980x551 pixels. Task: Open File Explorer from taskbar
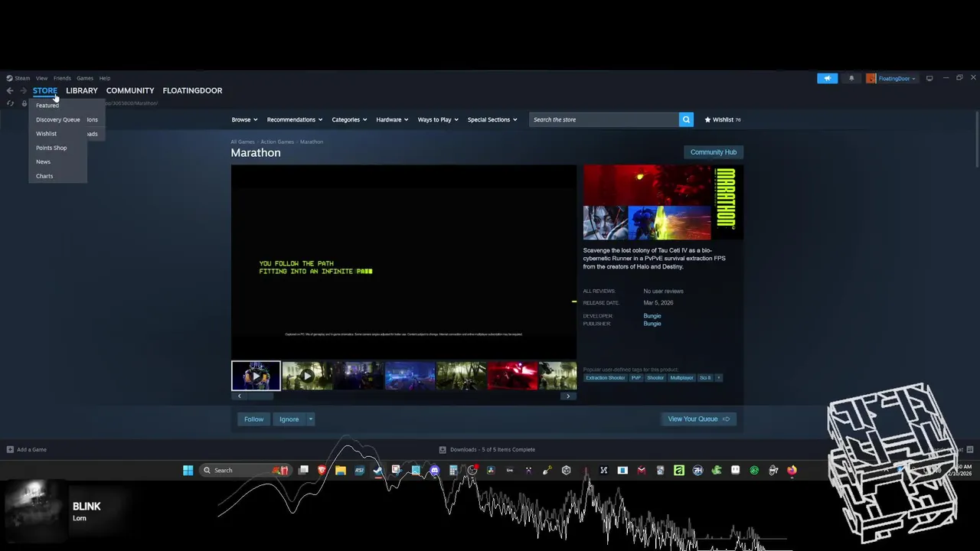[341, 470]
